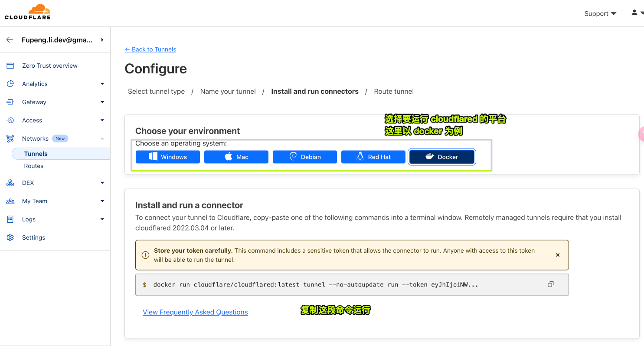
Task: Expand the Analytics menu chevron
Action: tap(102, 84)
